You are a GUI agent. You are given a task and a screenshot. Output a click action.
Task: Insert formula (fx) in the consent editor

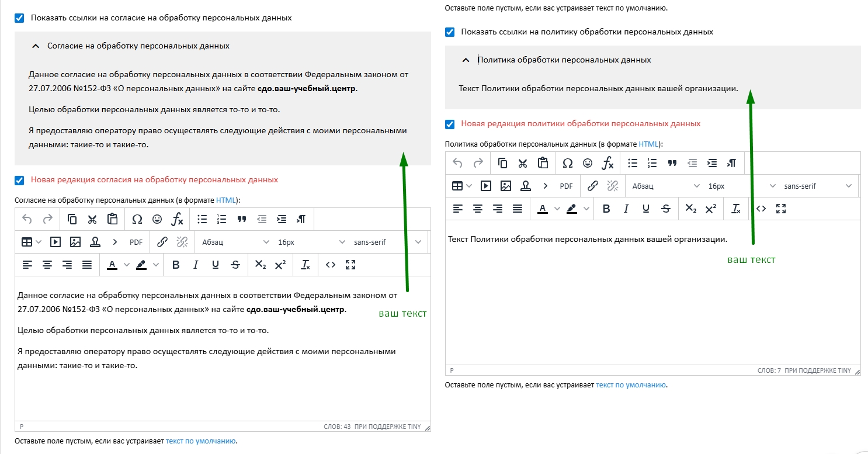click(178, 219)
